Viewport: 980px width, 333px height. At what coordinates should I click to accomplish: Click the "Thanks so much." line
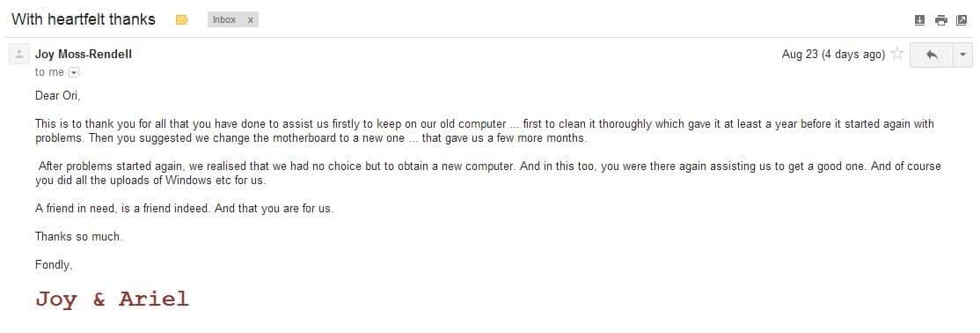(79, 237)
